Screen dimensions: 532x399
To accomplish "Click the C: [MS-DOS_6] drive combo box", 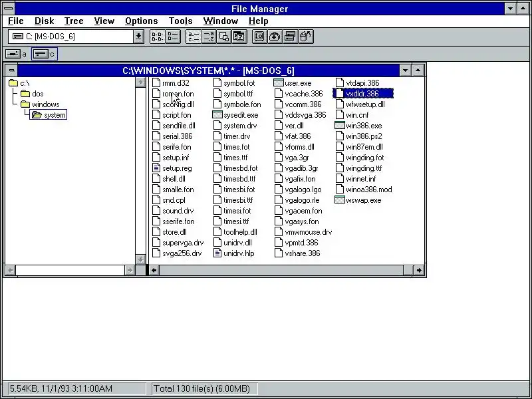I will (71, 37).
